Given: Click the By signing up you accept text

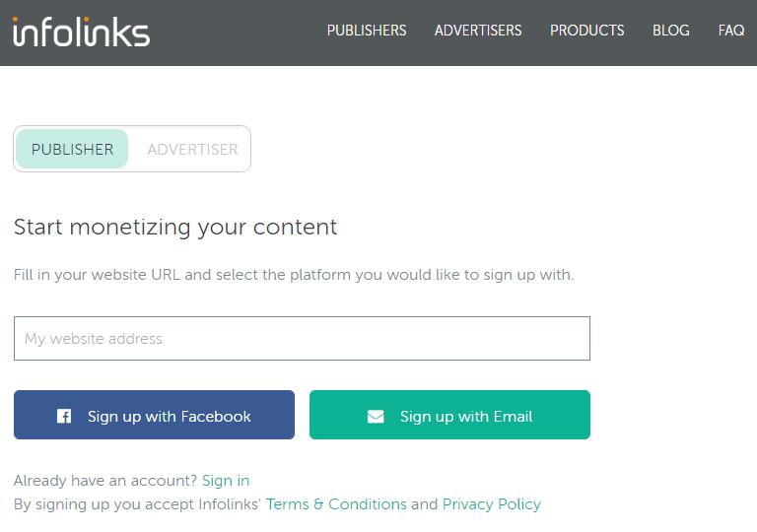Looking at the screenshot, I should 138,504.
